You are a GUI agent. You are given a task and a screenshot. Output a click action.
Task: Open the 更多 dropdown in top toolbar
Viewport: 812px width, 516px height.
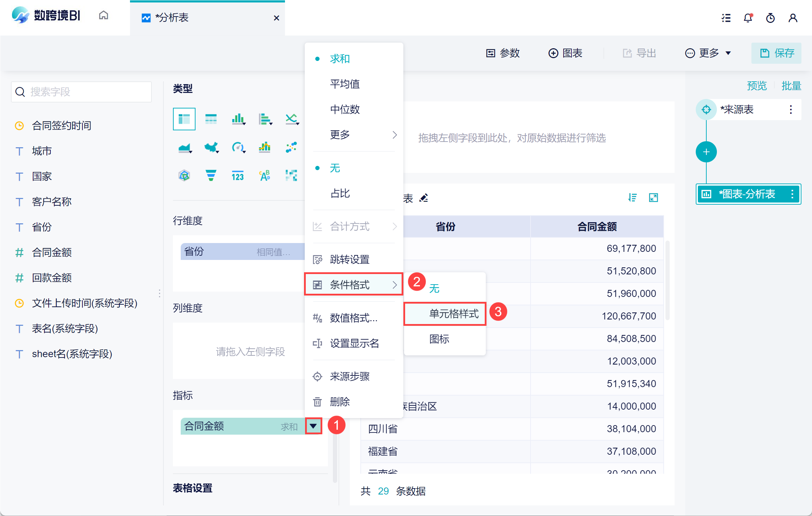click(x=708, y=53)
